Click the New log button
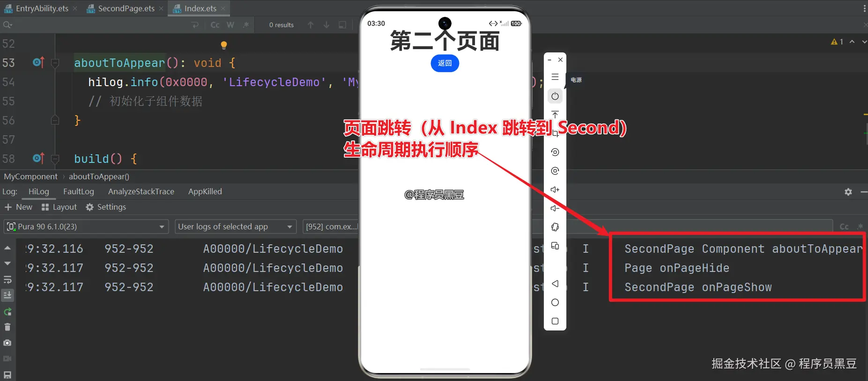This screenshot has width=868, height=381. click(18, 207)
